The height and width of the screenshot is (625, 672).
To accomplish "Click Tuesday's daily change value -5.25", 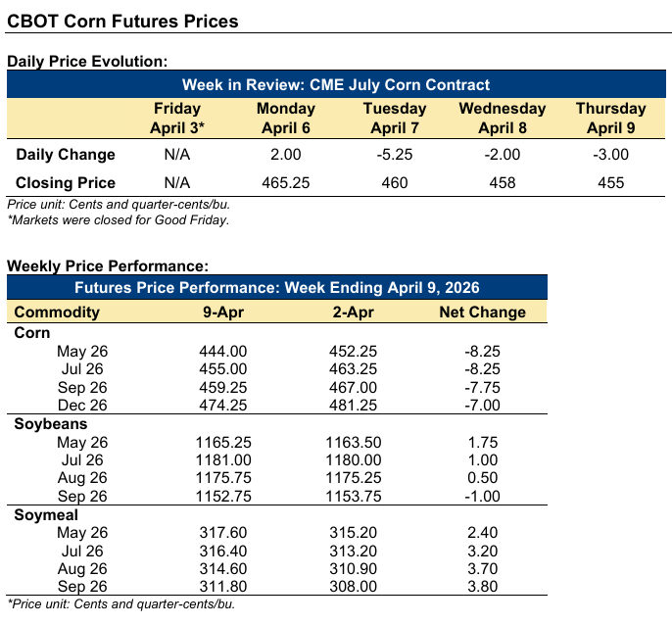I will 395,154.
